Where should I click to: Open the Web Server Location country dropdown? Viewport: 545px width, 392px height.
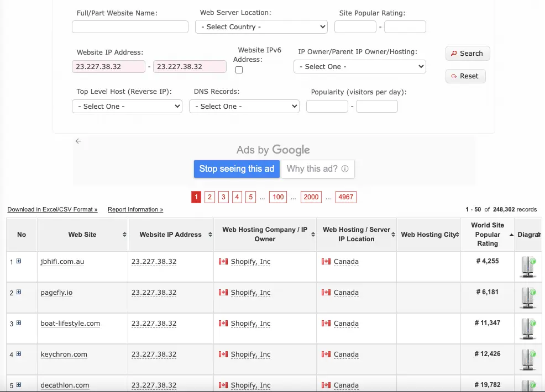261,27
